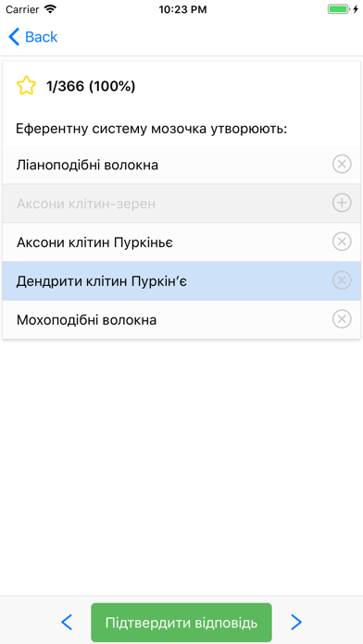The height and width of the screenshot is (644, 363).
Task: Select answer Мохоподібні волокна
Action: coord(181,319)
